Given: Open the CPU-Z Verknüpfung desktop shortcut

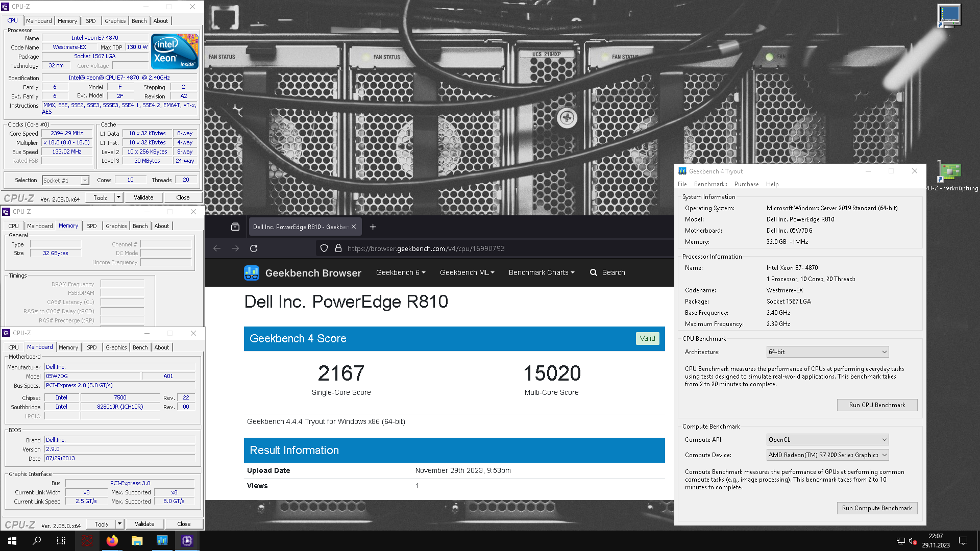Looking at the screenshot, I should [x=949, y=176].
